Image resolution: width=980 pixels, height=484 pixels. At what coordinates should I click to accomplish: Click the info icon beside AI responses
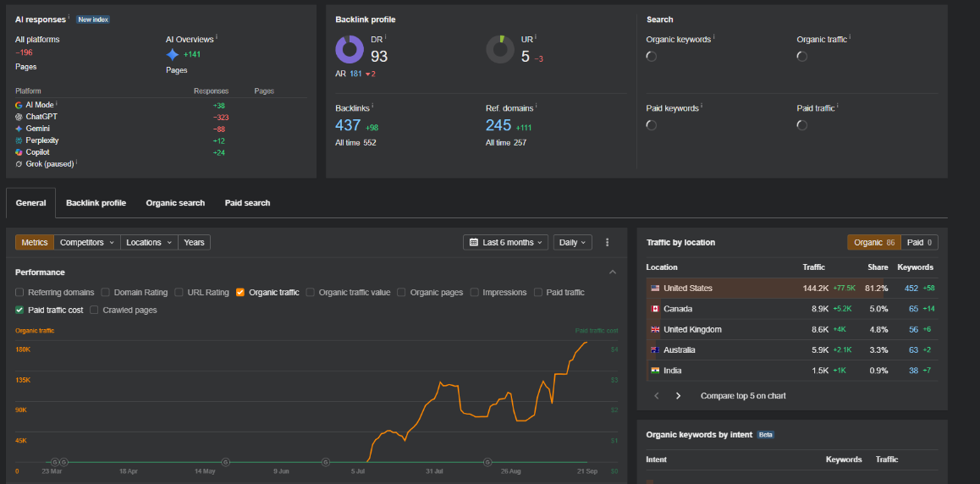69,18
